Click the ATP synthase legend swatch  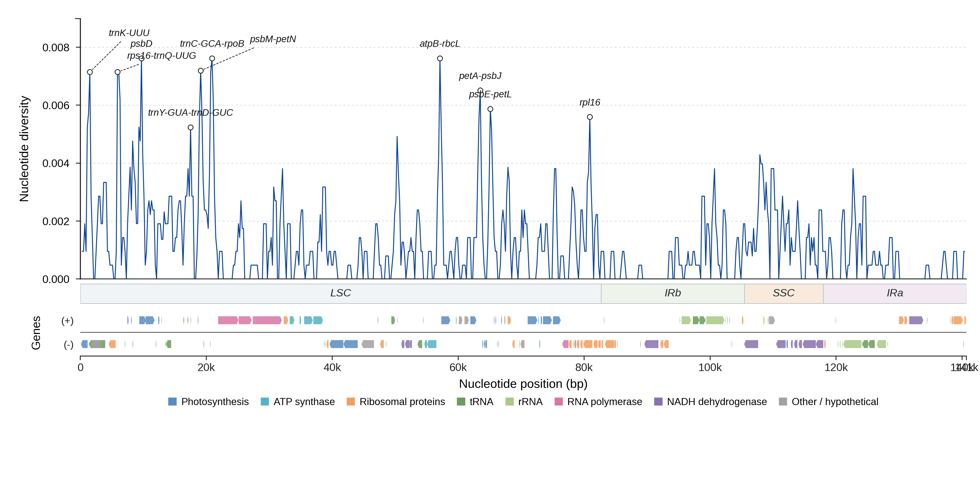pyautogui.click(x=265, y=402)
